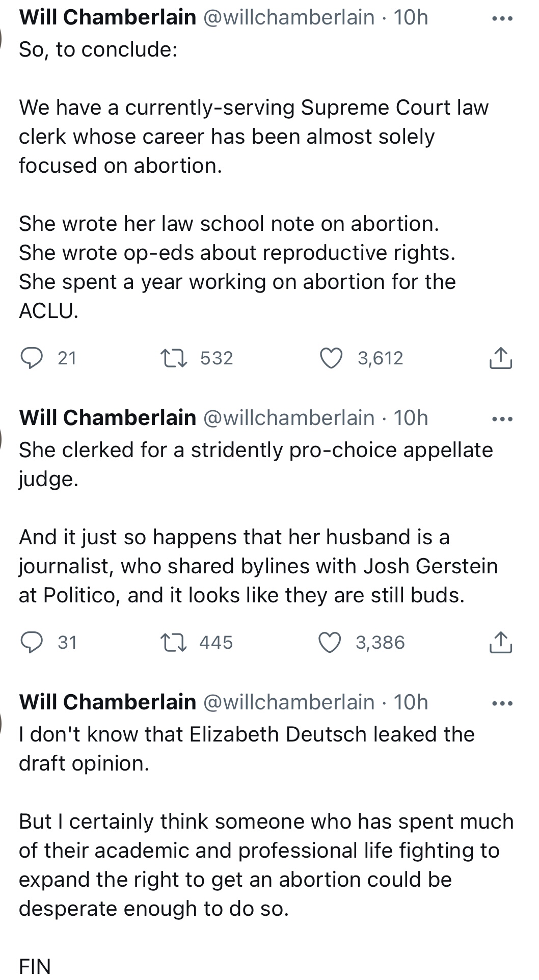This screenshot has height=980, width=539.
Task: Open the 10h timestamp of the third tweet
Action: point(411,702)
